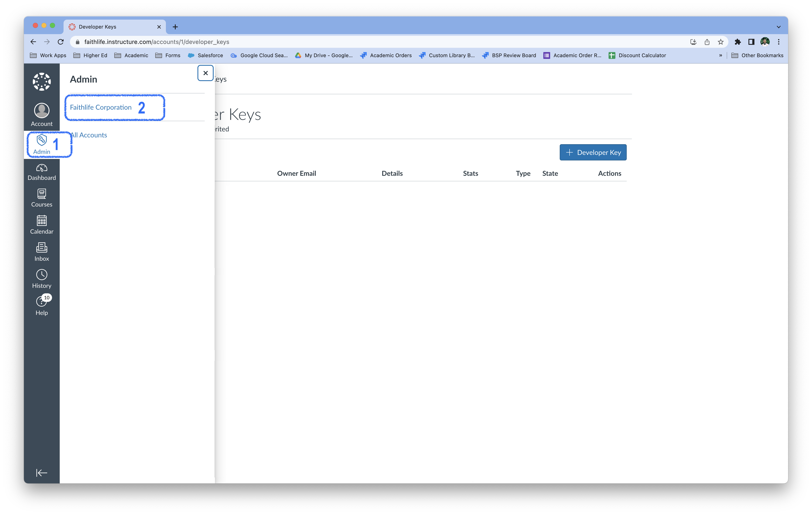This screenshot has width=812, height=515.
Task: Toggle the browser side panel
Action: coord(751,42)
